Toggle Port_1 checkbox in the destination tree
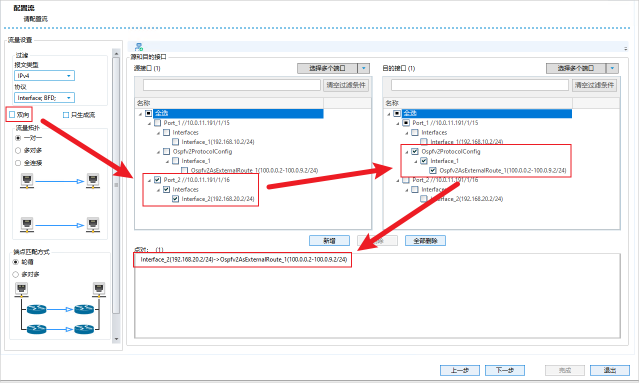Viewport: 639px width, 383px height. (x=406, y=123)
